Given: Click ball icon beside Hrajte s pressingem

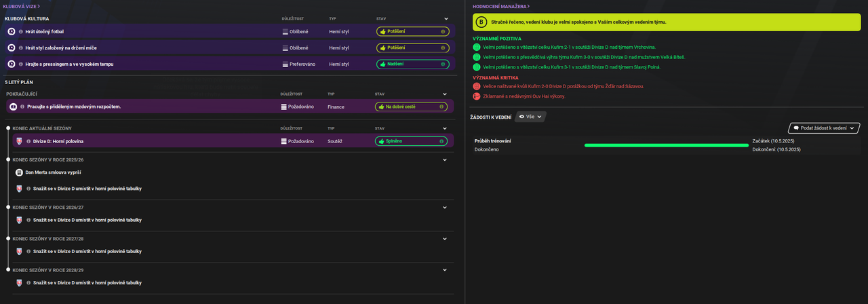Looking at the screenshot, I should pos(12,64).
